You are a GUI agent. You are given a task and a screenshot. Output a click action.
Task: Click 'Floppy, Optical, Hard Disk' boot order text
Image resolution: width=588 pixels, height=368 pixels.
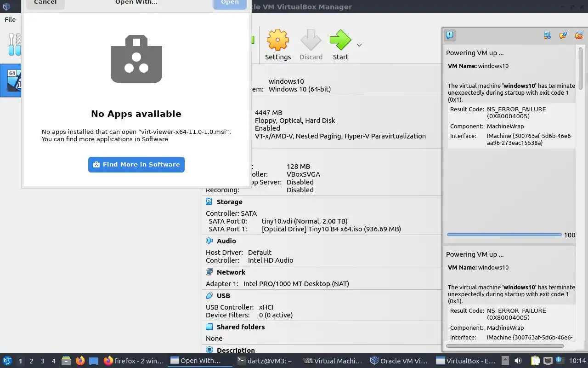click(295, 120)
